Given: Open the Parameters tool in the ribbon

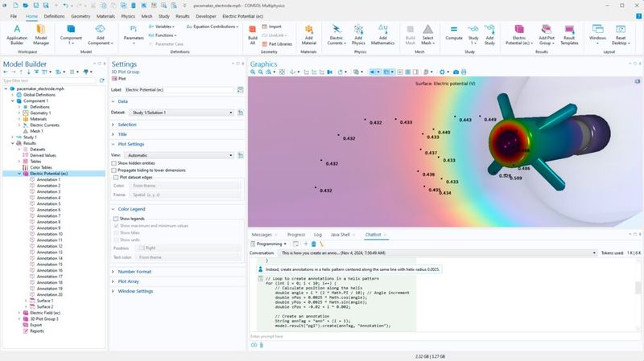Looking at the screenshot, I should [134, 35].
